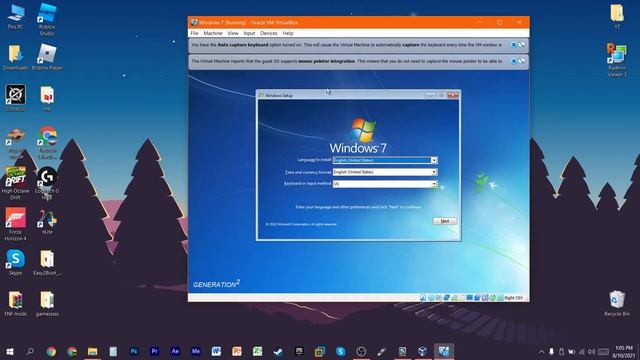Launch Excel from the taskbar
This screenshot has width=640, height=360.
[258, 351]
